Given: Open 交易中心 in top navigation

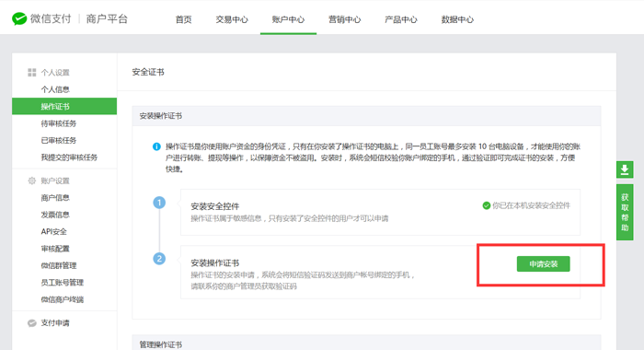Looking at the screenshot, I should (x=232, y=19).
